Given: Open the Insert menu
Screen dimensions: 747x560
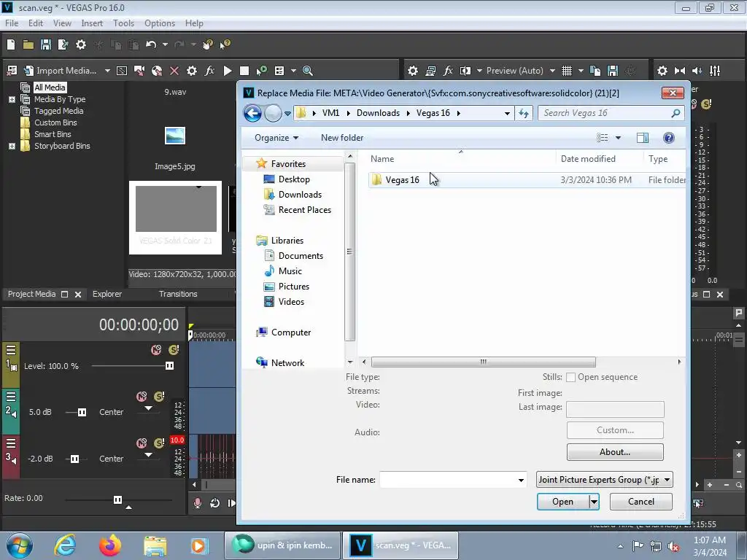Looking at the screenshot, I should pyautogui.click(x=91, y=23).
